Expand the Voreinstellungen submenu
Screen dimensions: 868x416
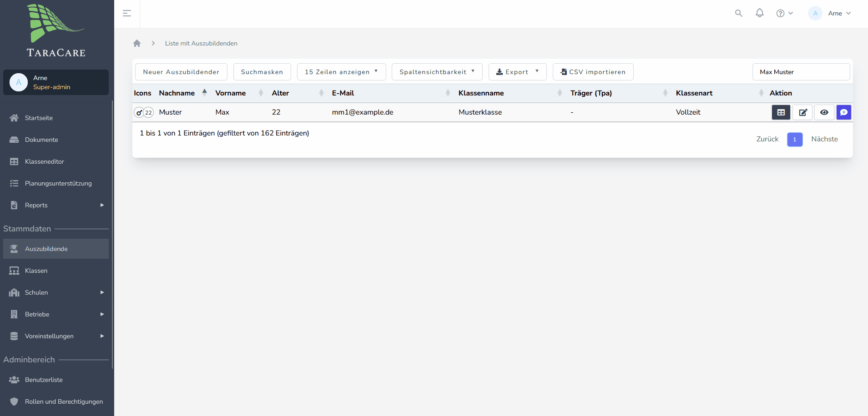tap(56, 336)
